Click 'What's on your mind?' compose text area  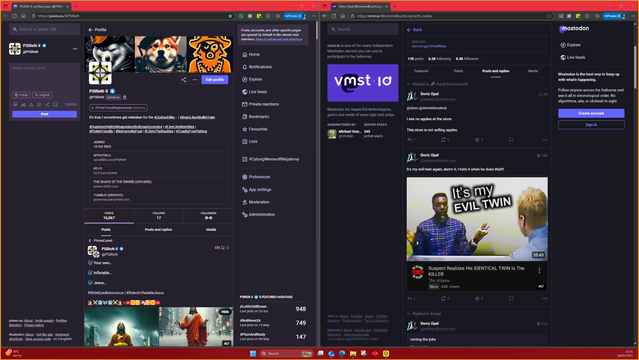pyautogui.click(x=44, y=76)
